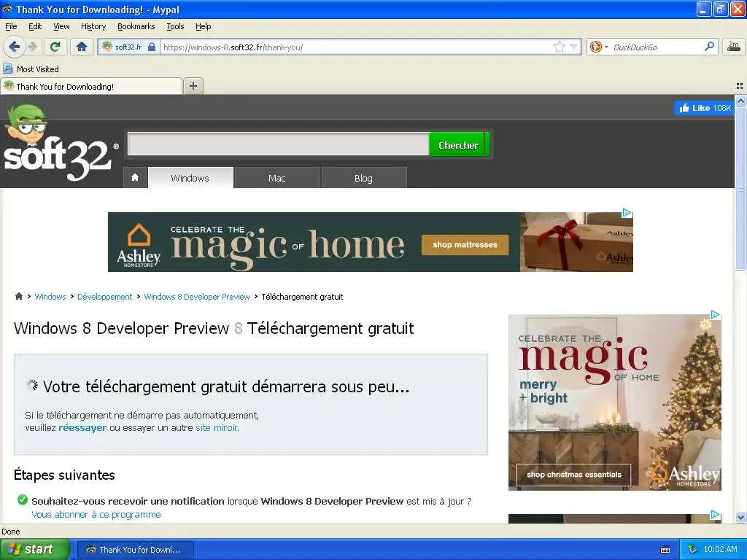Select the Mac site tab
Image resolution: width=747 pixels, height=560 pixels.
[x=276, y=178]
